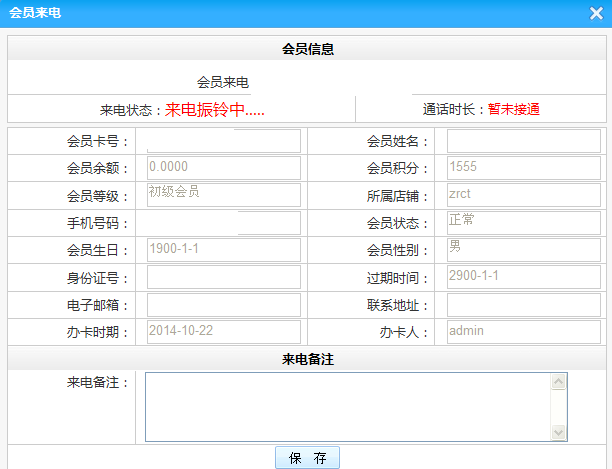This screenshot has width=612, height=469.
Task: Focus the 身份证号 input field
Action: (223, 277)
